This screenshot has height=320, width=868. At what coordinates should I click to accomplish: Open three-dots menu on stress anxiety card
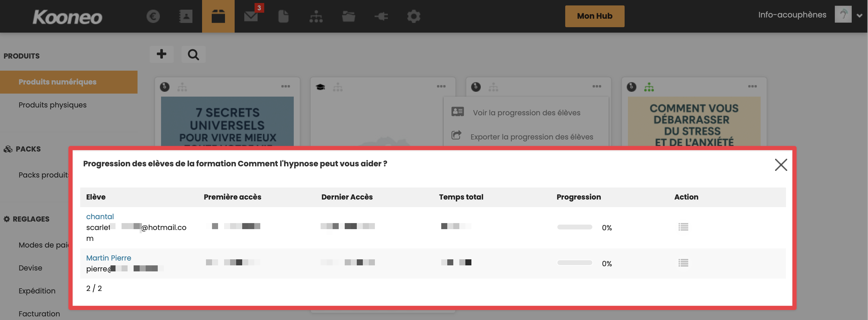(752, 86)
